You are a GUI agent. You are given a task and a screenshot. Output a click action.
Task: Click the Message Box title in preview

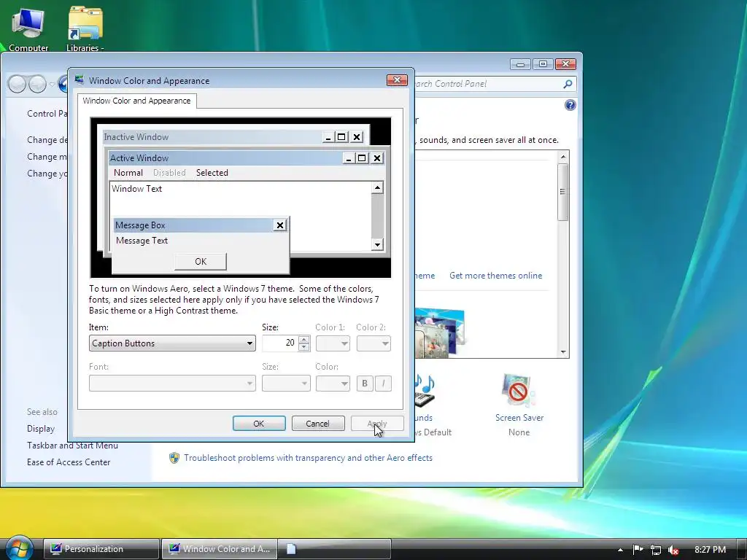pos(193,225)
